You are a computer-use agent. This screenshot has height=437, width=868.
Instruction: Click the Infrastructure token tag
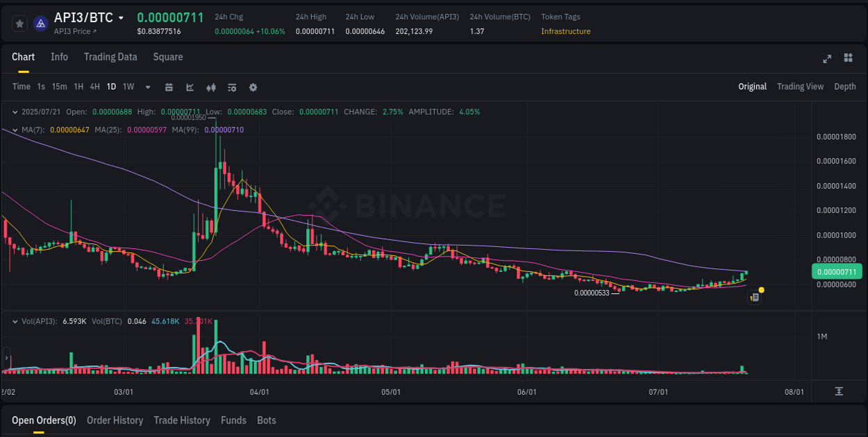(566, 31)
